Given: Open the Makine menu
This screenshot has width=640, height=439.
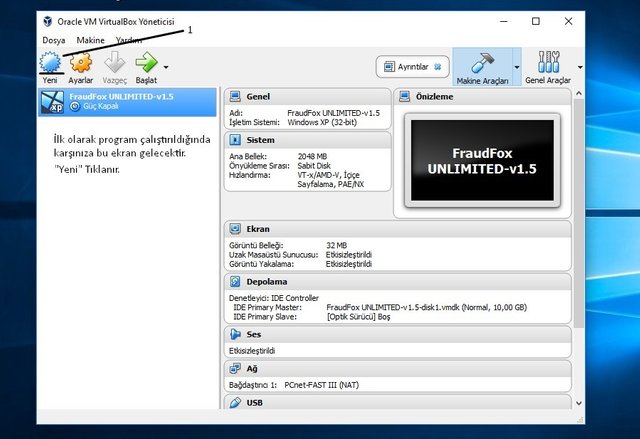Looking at the screenshot, I should 91,40.
